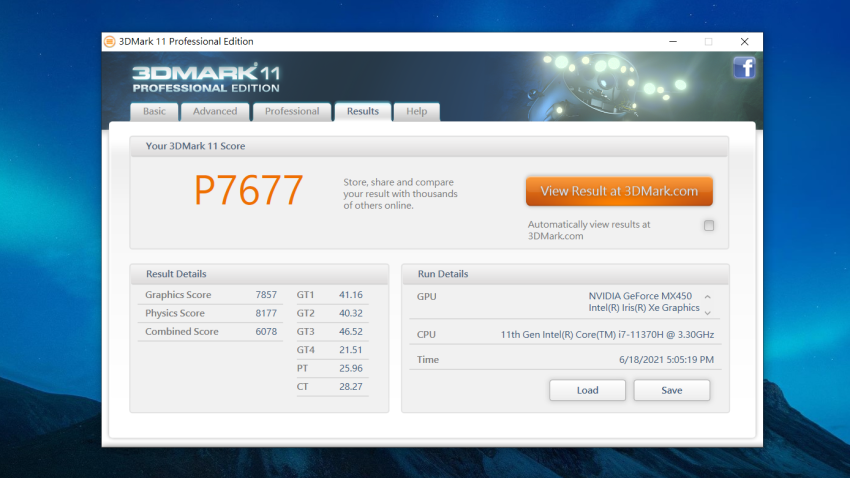The image size is (850, 478).
Task: Click the 3DMark orange app icon in title bar
Action: 110,42
